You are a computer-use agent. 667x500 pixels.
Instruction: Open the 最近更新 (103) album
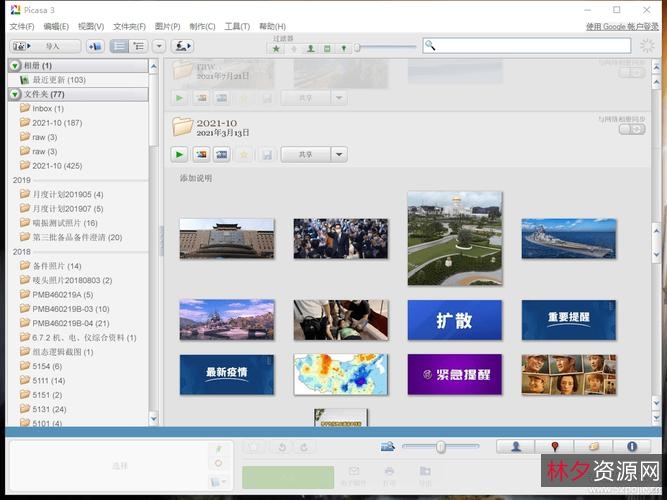(59, 80)
